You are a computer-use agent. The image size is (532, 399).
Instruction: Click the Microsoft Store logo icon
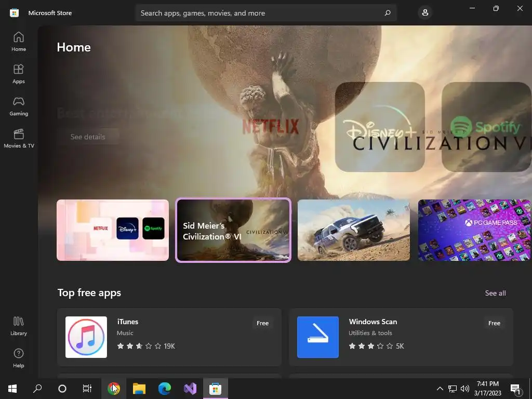(14, 13)
